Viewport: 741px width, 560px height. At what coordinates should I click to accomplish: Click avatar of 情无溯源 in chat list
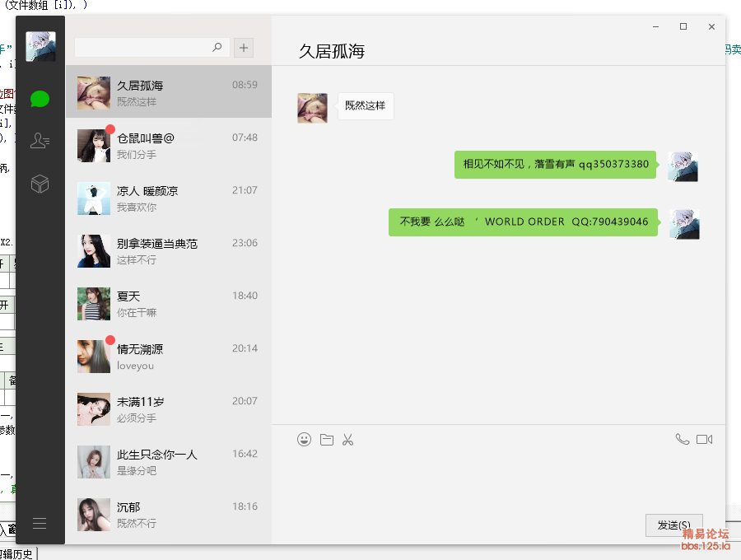[x=94, y=357]
